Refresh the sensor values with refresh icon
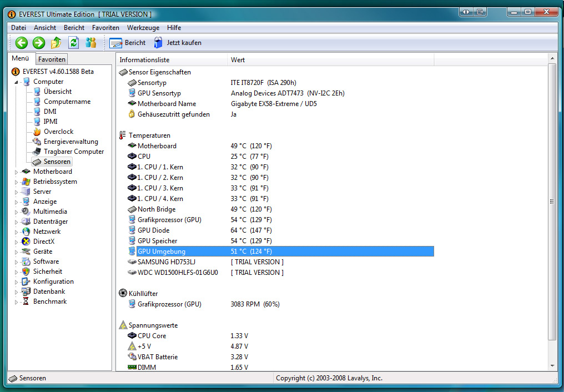564x392 pixels. tap(74, 43)
